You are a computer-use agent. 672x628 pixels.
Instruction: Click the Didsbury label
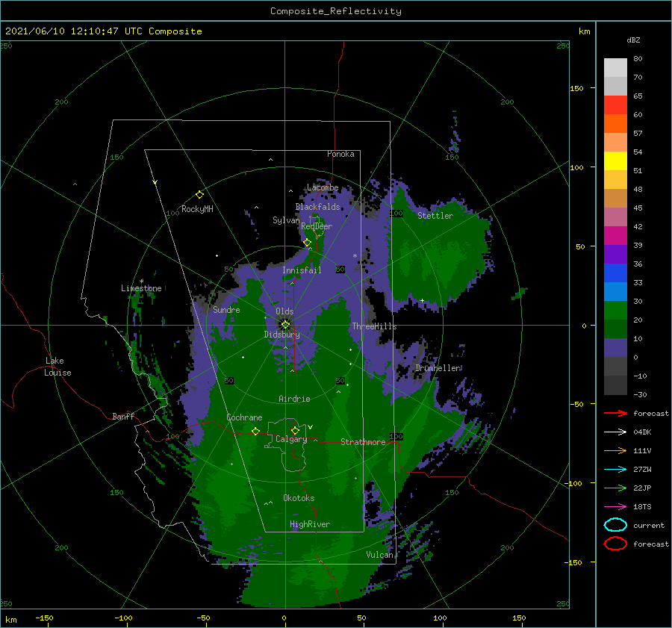(281, 335)
